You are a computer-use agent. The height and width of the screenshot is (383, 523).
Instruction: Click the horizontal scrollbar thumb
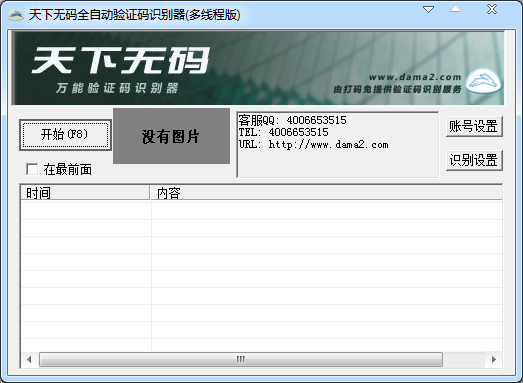(241, 360)
